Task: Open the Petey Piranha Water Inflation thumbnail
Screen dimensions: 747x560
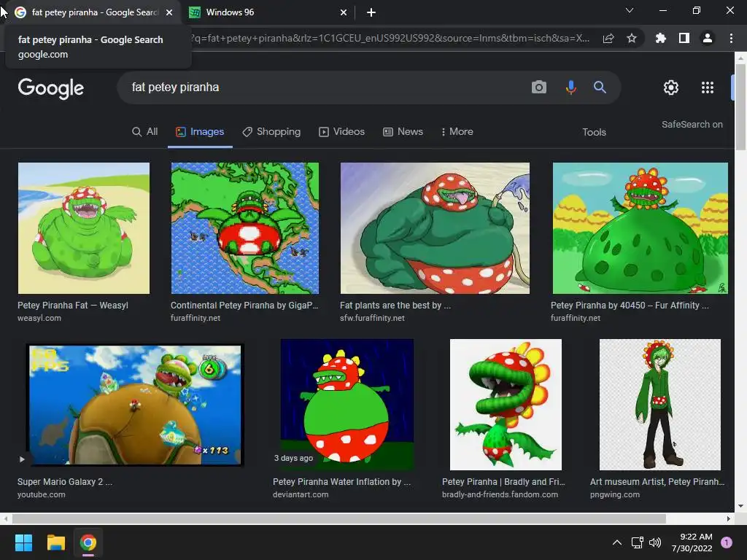Action: [347, 405]
